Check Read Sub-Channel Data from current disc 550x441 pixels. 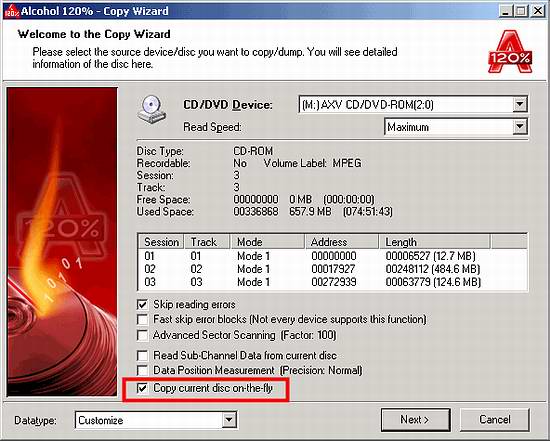(142, 355)
